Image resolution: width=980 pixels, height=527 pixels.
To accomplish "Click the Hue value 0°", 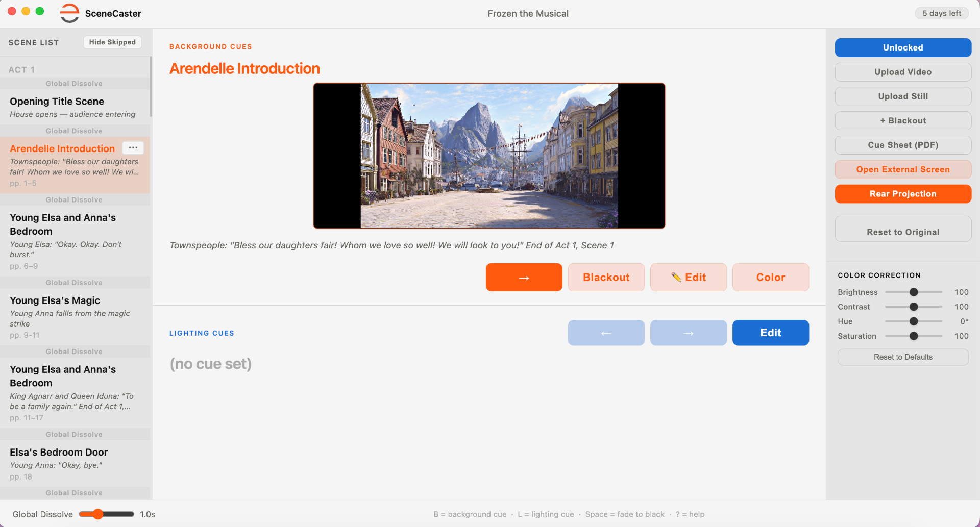I will pos(964,321).
